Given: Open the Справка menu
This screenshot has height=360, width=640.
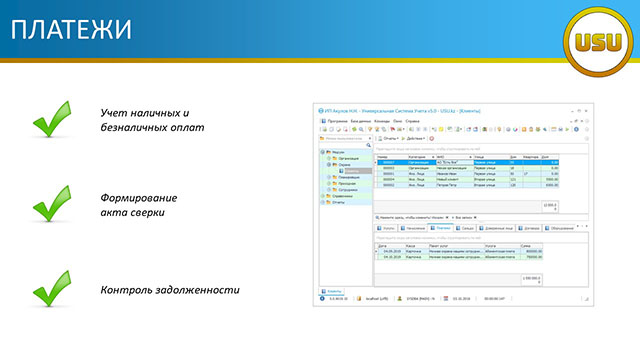Looking at the screenshot, I should (412, 121).
